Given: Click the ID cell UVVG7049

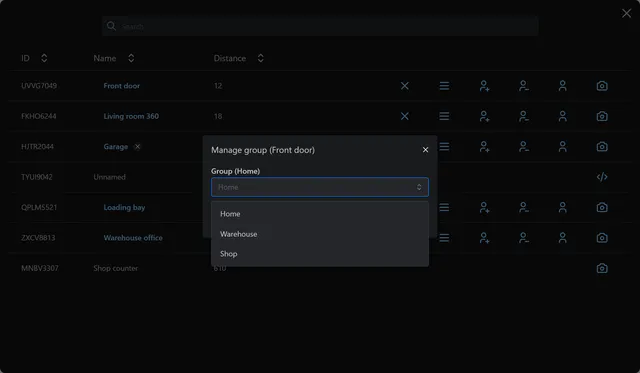Looking at the screenshot, I should 39,86.
